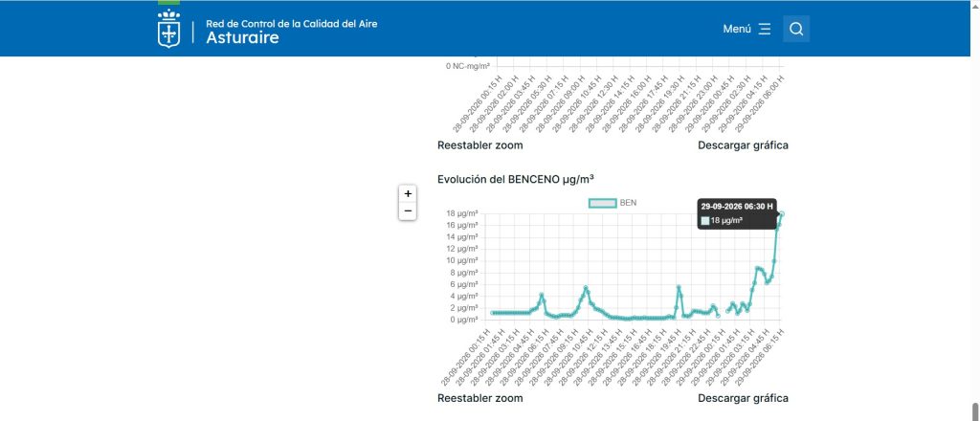Open the Menú navigation
The width and height of the screenshot is (980, 421).
click(746, 29)
